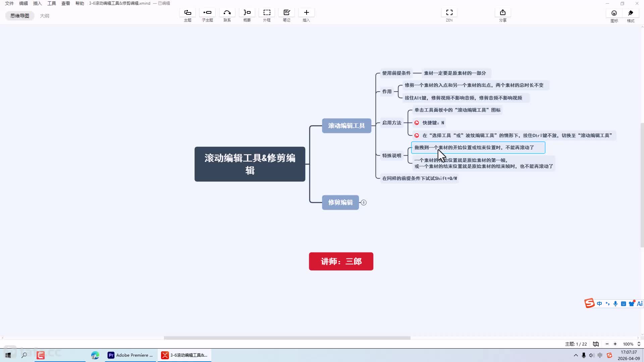Open the 分享 share options
This screenshot has height=362, width=644.
click(502, 15)
